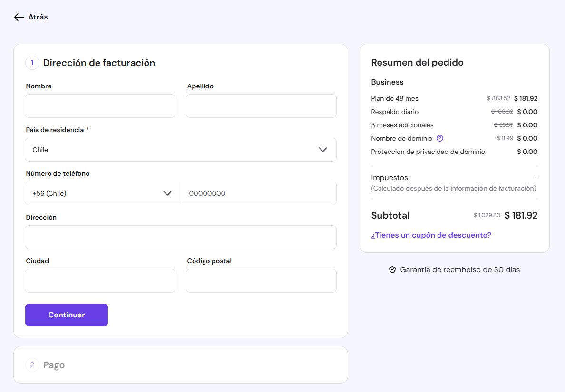The height and width of the screenshot is (392, 565).
Task: Focus the Ciudad input field
Action: [100, 281]
